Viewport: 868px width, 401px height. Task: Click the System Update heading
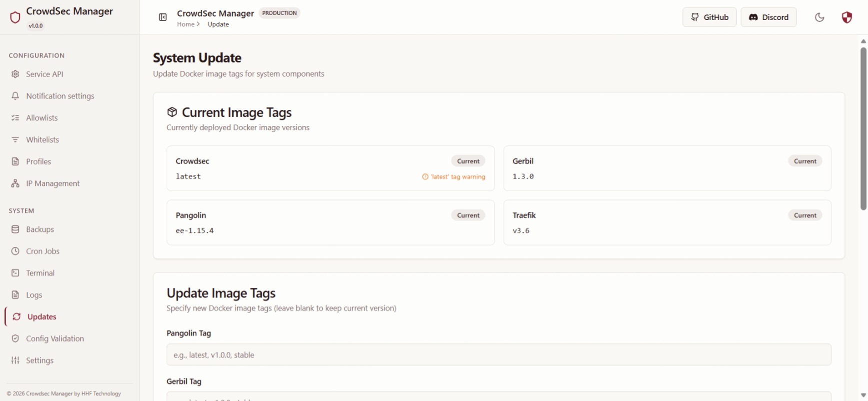click(197, 58)
